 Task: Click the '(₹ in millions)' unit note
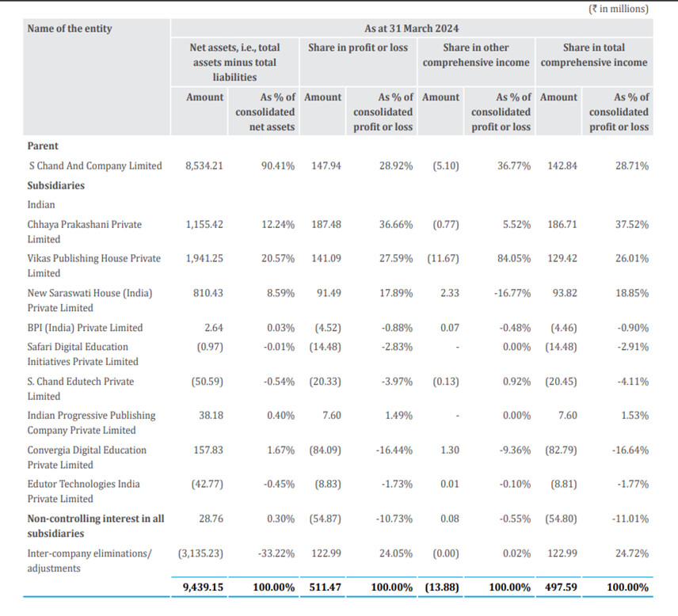click(618, 9)
